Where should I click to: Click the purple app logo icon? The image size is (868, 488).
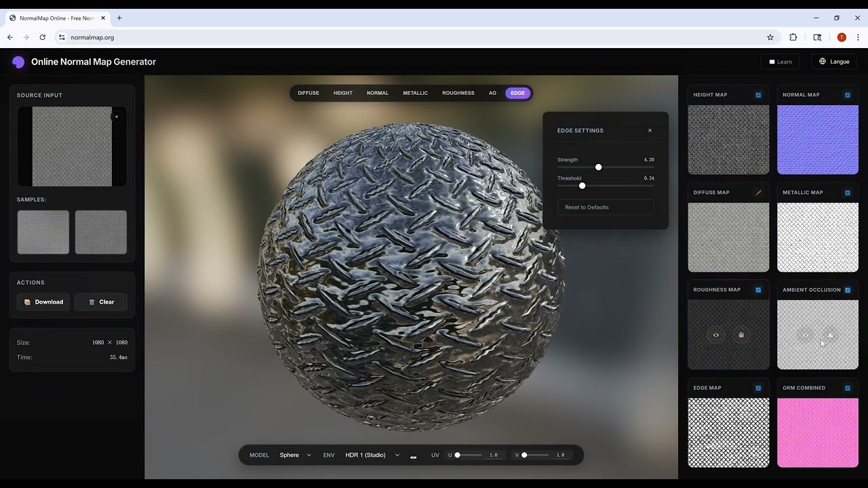coord(18,62)
